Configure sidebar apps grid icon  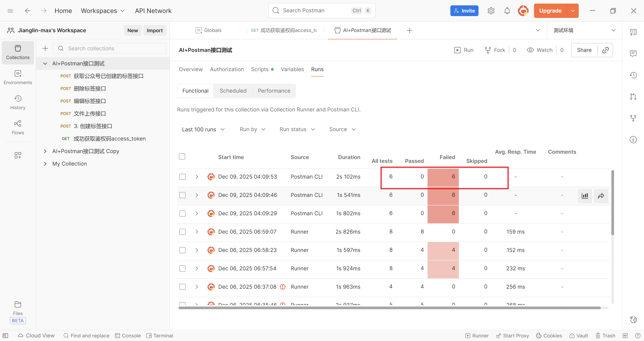tap(18, 155)
